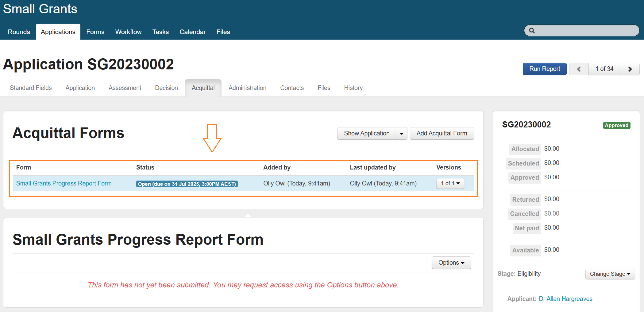Screen dimensions: 644x312
Task: Open the Calendar navigation tab
Action: (x=192, y=32)
